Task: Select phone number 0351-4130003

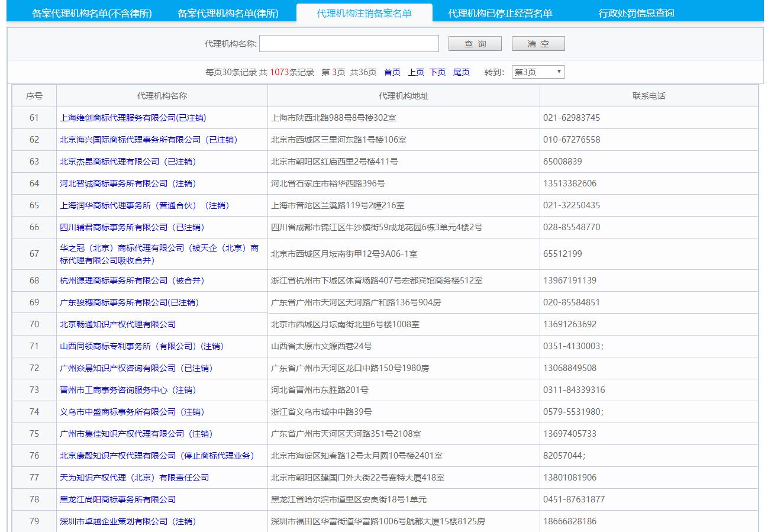Action: pos(573,346)
